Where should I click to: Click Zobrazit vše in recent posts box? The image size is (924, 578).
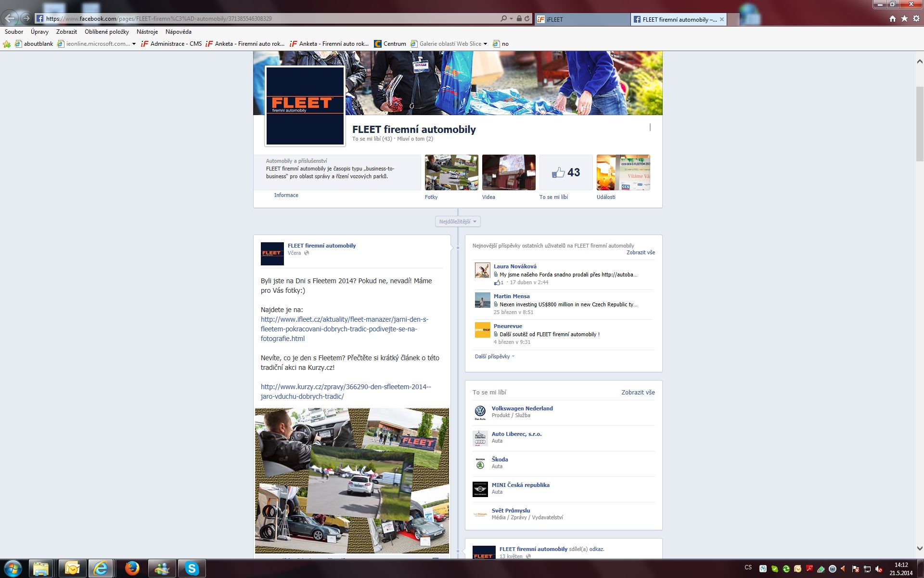[641, 252]
